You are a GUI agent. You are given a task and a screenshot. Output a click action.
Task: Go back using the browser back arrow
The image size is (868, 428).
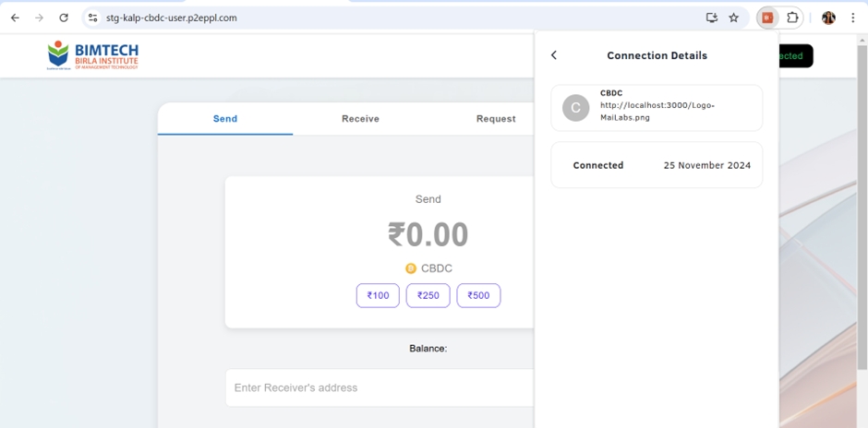point(15,18)
